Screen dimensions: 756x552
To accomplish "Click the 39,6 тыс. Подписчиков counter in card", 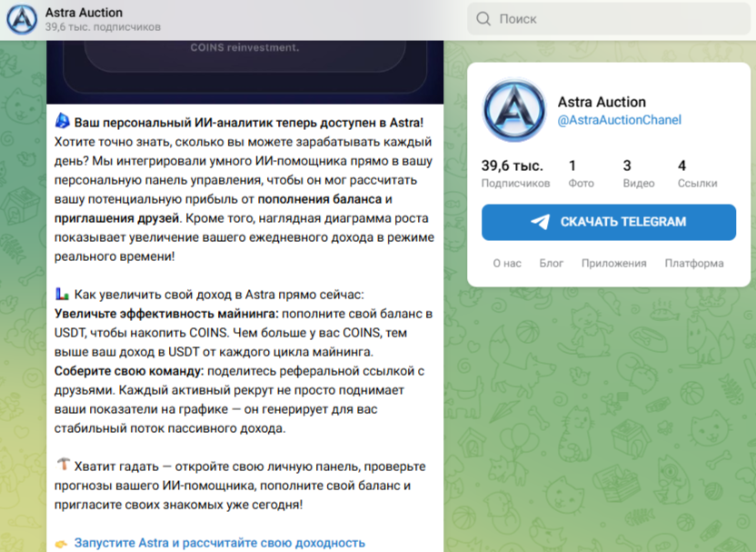I will coord(515,174).
